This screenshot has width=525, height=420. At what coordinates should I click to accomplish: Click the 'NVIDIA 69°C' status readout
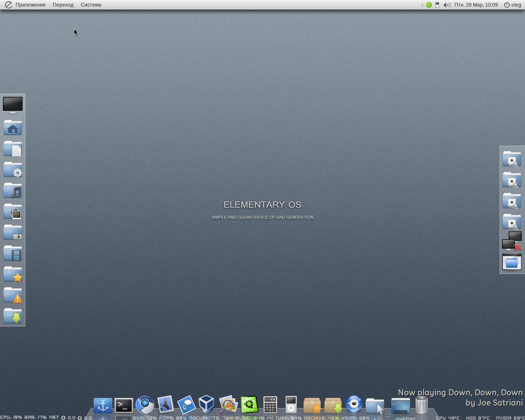pyautogui.click(x=510, y=418)
